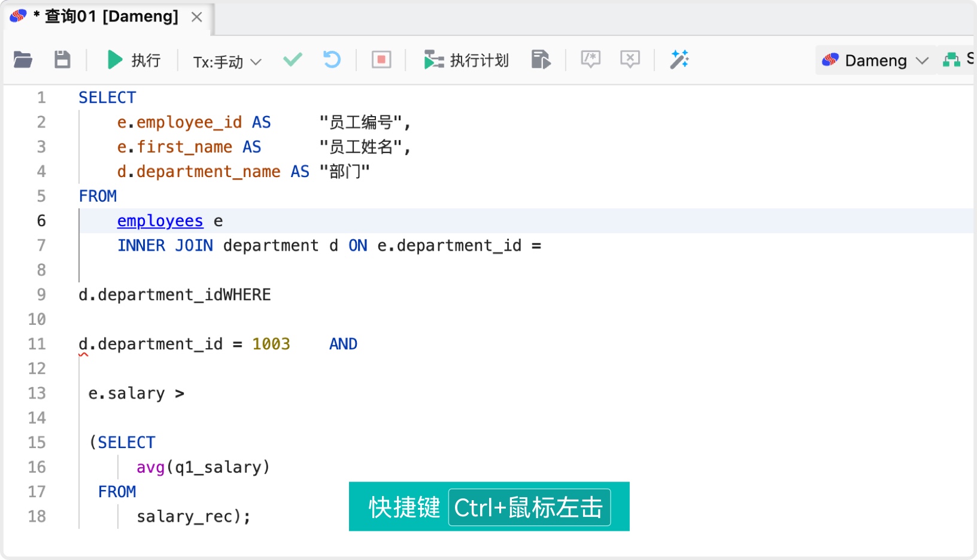Click line number 11 in the gutter
Image resolution: width=977 pixels, height=560 pixels.
pos(37,344)
